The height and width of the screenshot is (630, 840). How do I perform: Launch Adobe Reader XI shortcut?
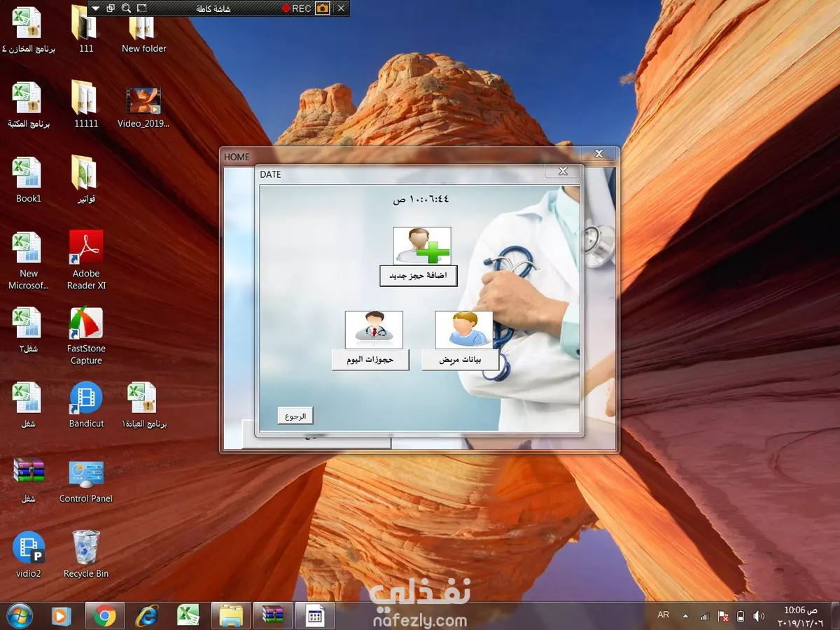tap(86, 260)
